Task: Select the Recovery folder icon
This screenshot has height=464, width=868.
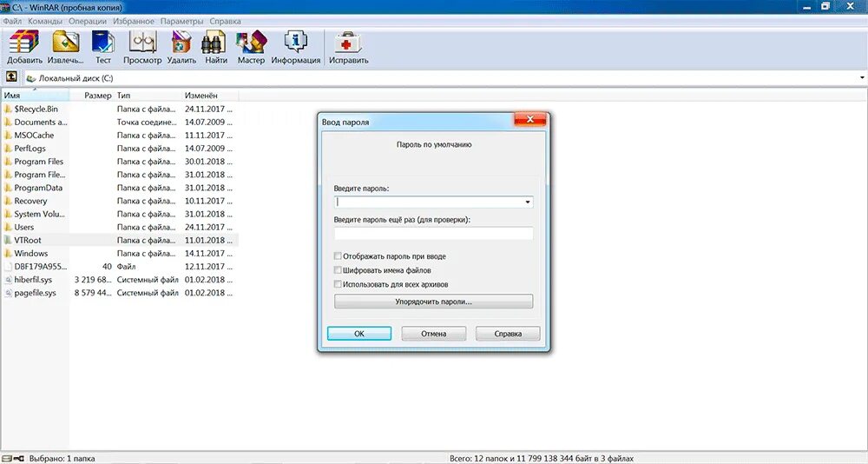Action: point(8,201)
